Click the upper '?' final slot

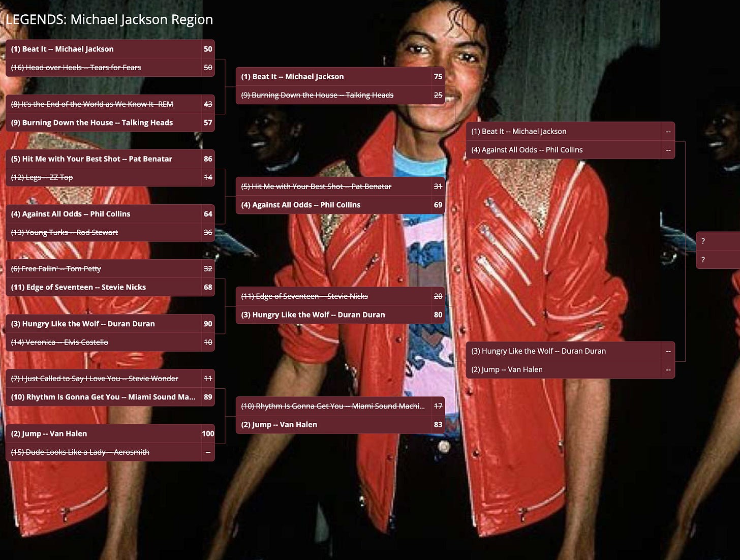point(718,241)
